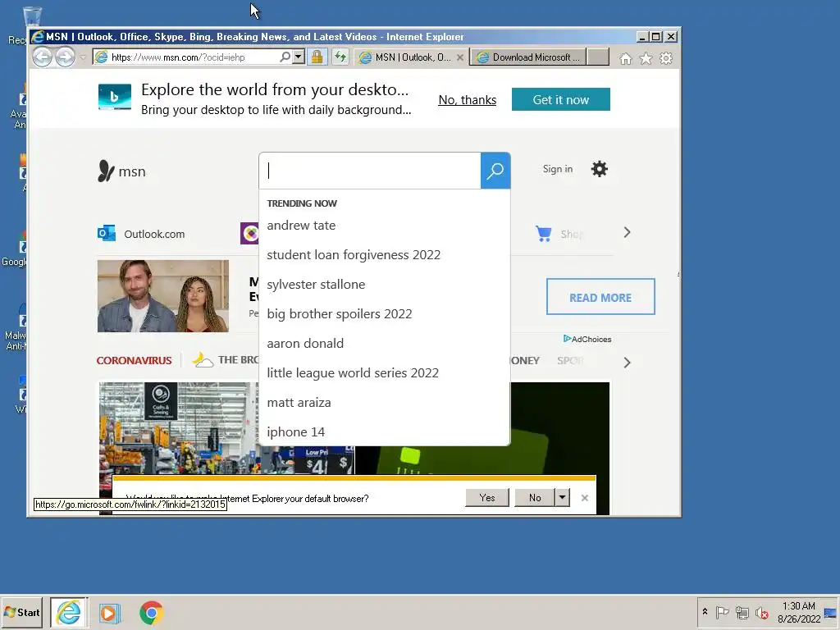Click the muted volume tray icon

coord(762,612)
